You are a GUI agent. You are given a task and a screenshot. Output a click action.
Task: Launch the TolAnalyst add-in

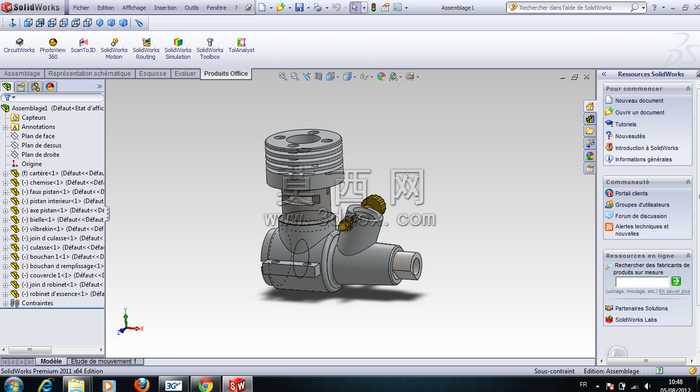[x=241, y=46]
